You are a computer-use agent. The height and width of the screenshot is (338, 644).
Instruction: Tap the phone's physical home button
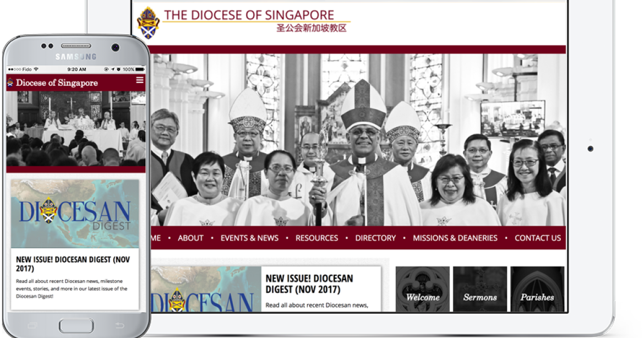[77, 326]
